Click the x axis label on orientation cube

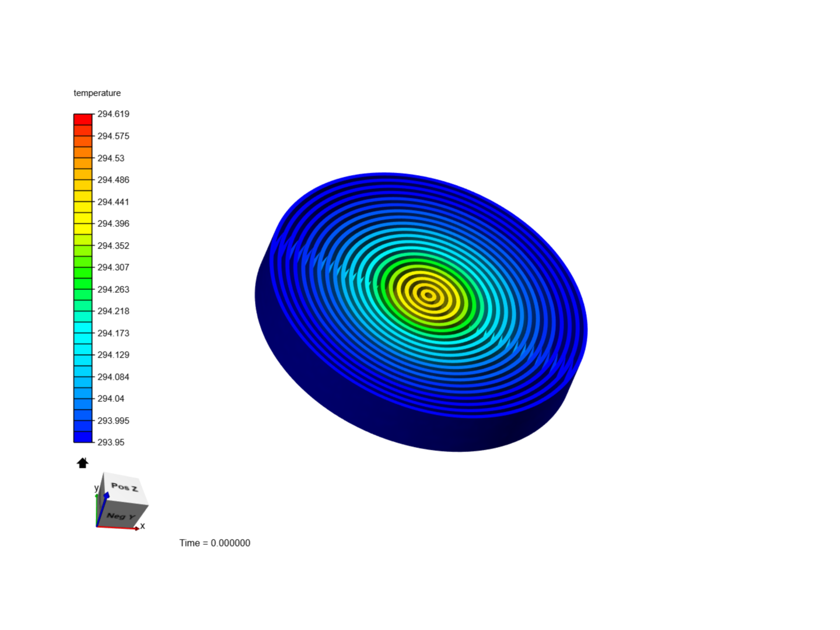(x=142, y=526)
